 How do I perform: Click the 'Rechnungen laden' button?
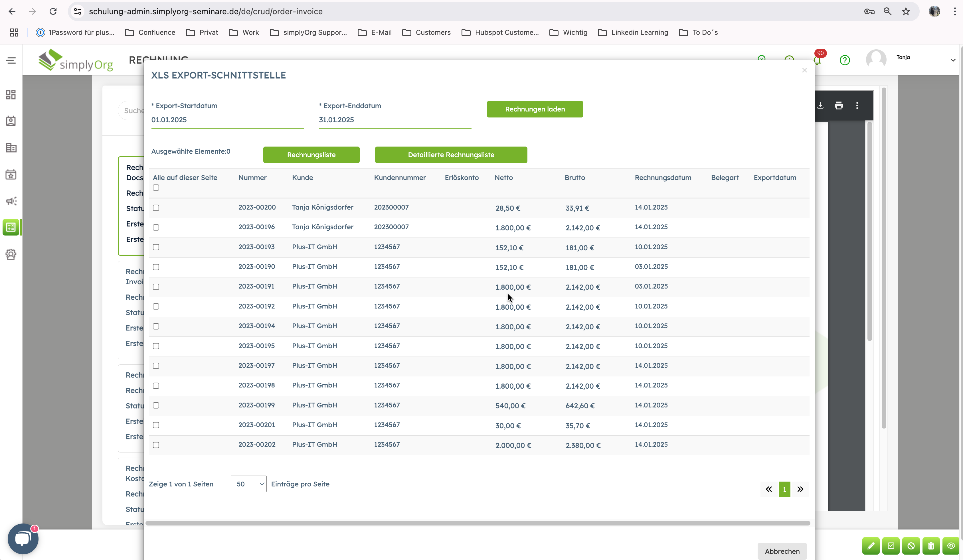535,109
